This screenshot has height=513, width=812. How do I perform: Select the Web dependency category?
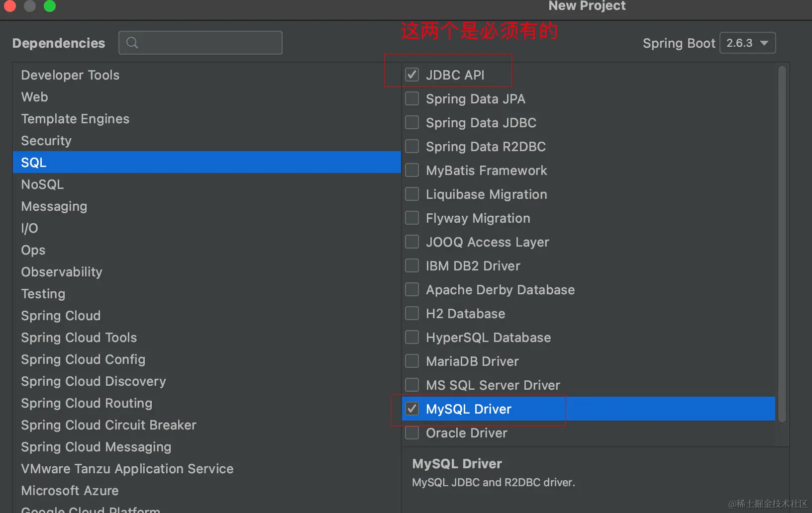[35, 97]
